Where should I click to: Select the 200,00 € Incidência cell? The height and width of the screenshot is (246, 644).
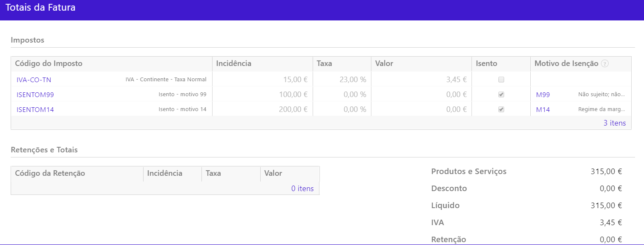tap(293, 109)
